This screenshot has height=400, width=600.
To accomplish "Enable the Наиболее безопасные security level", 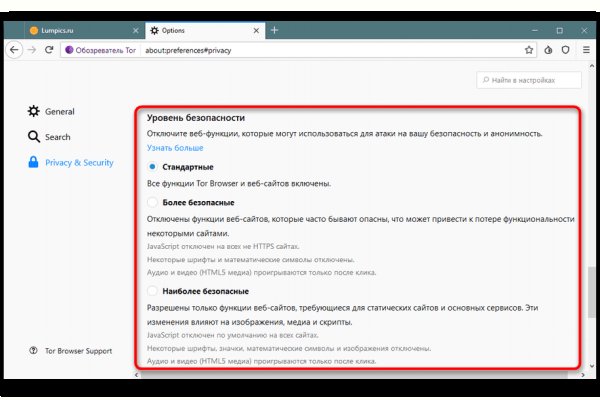I will pos(152,290).
